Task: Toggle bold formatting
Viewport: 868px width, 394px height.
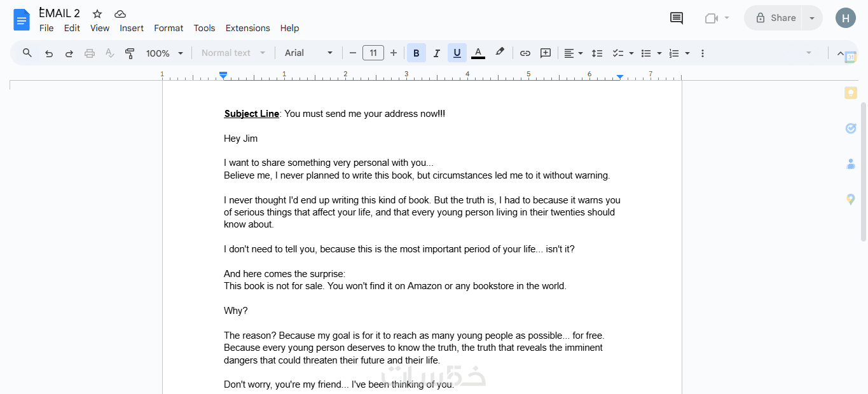Action: coord(417,53)
